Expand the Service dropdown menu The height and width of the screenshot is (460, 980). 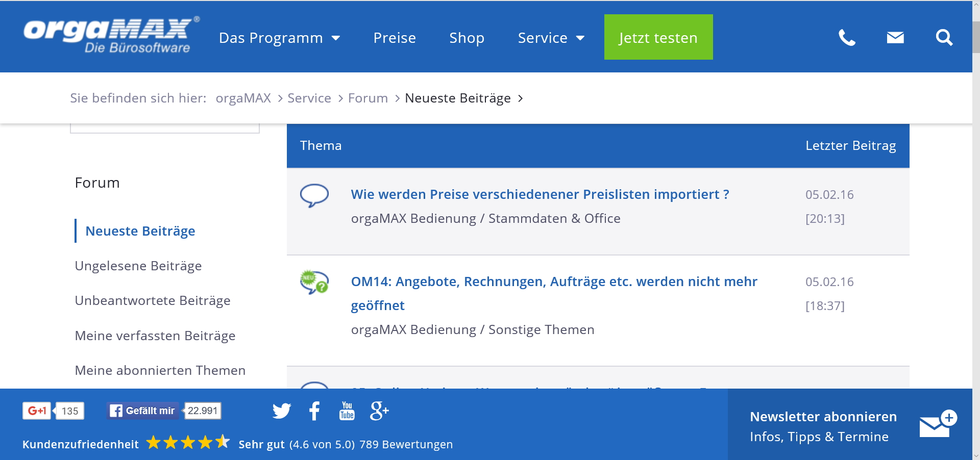[551, 38]
